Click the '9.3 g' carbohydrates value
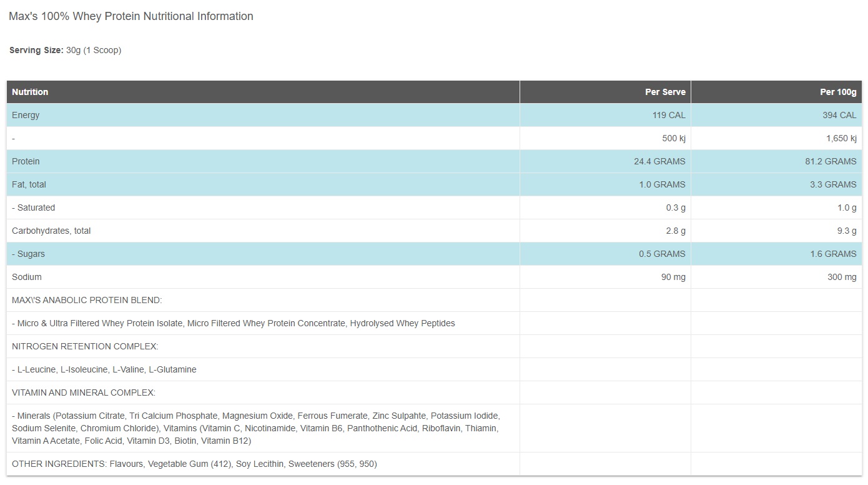Screen dimensions: 868x485 point(847,231)
